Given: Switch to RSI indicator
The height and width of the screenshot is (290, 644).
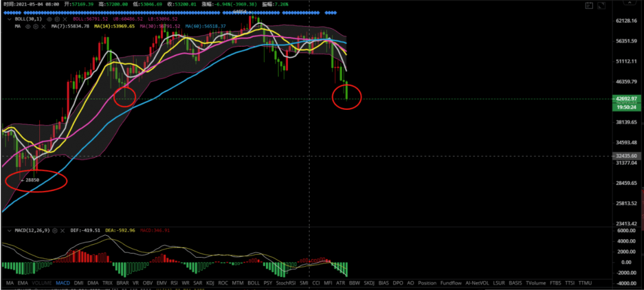Looking at the screenshot, I should (x=175, y=283).
